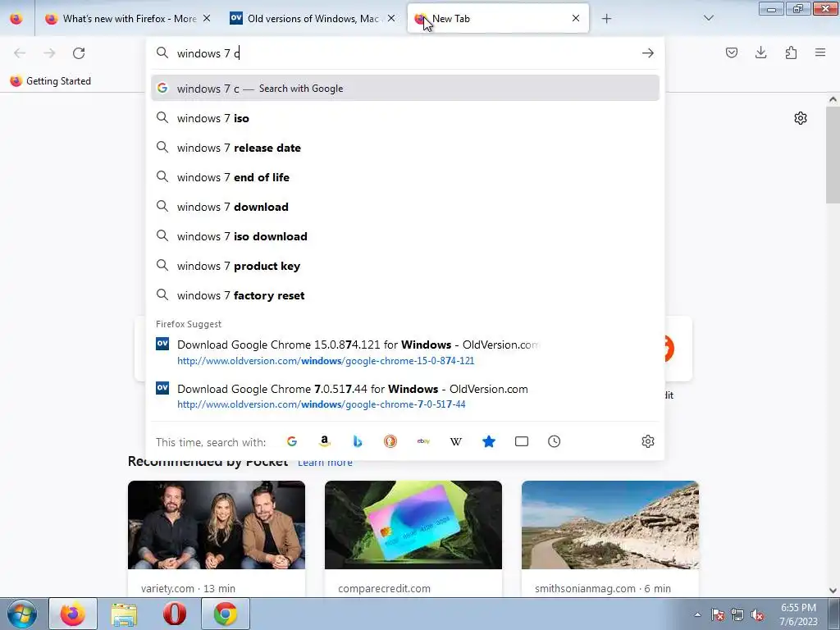Open the Windows Start menu
This screenshot has width=840, height=630.
21,614
